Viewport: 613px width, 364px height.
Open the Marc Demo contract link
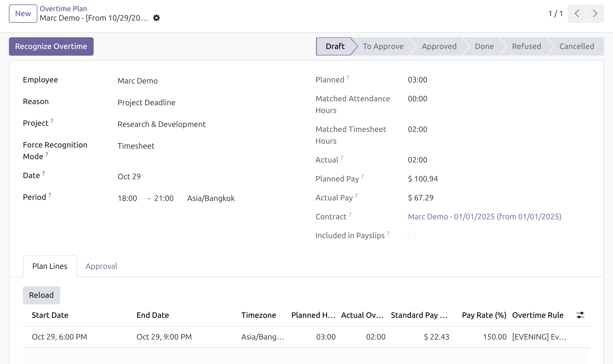coord(485,217)
